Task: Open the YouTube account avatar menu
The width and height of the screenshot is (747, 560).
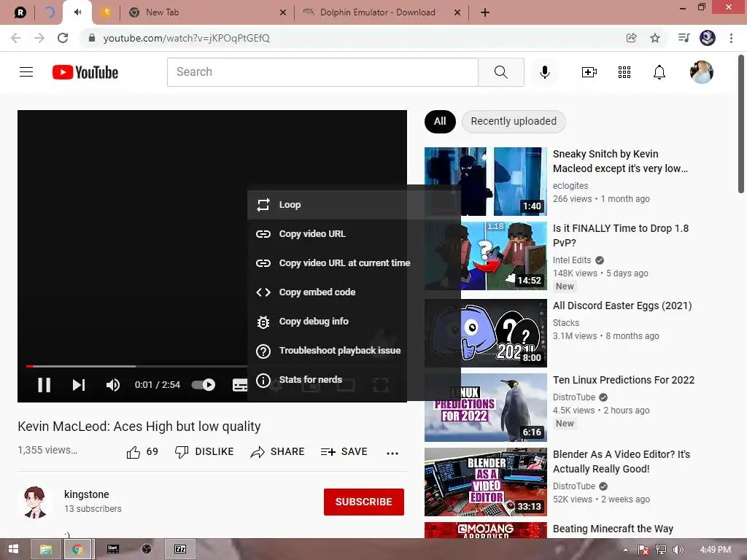Action: point(701,72)
